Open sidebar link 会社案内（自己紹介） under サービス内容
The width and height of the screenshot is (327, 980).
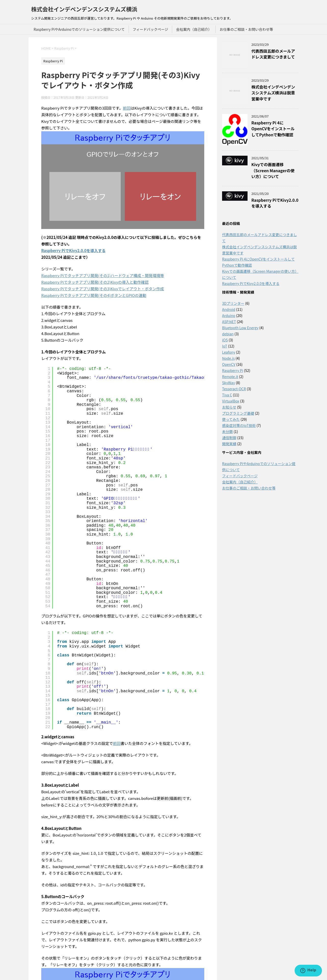click(x=240, y=482)
